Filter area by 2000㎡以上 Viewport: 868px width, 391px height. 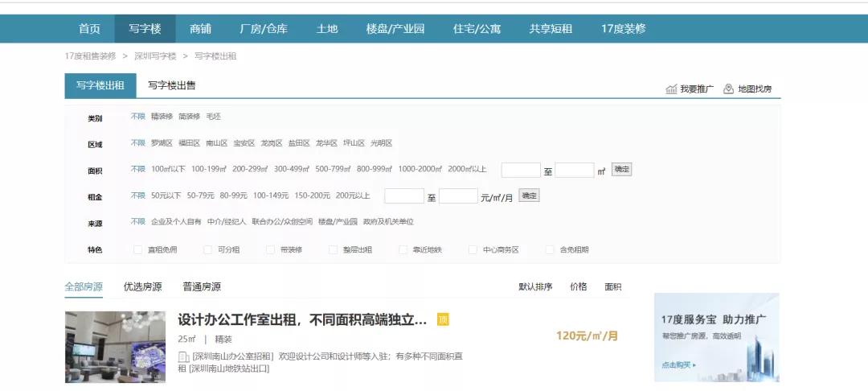coord(467,170)
